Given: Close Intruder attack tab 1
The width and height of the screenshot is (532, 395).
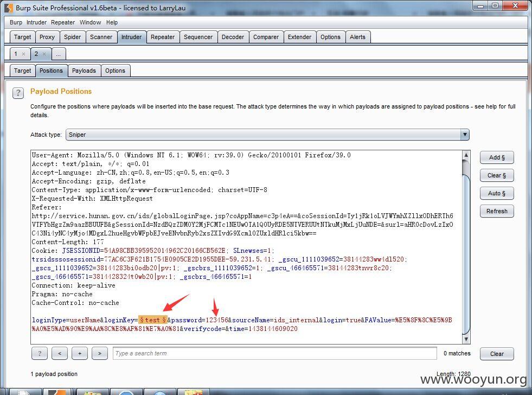Looking at the screenshot, I should coord(23,54).
